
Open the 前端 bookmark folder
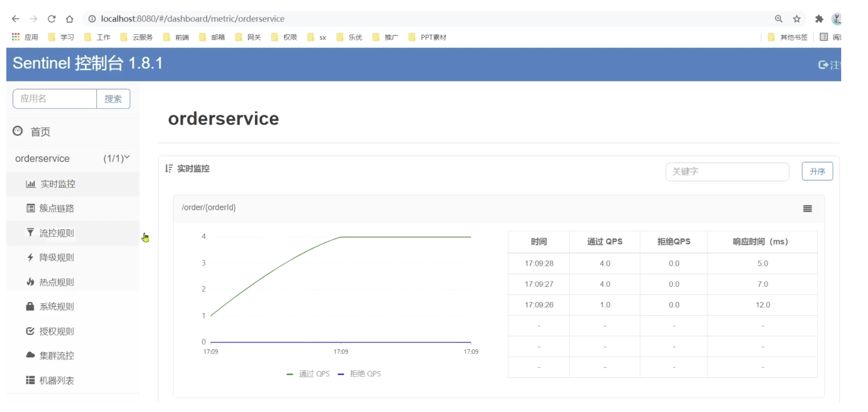tap(176, 37)
